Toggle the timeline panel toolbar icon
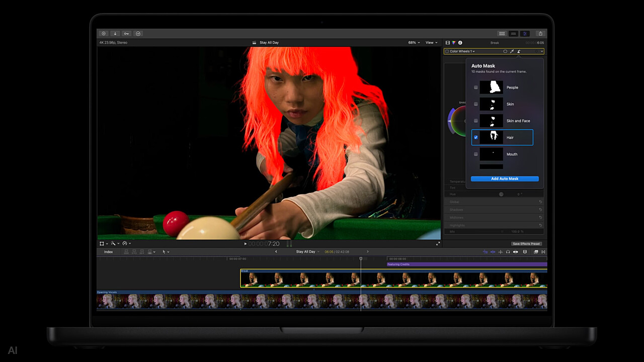Image resolution: width=644 pixels, height=362 pixels. click(513, 34)
